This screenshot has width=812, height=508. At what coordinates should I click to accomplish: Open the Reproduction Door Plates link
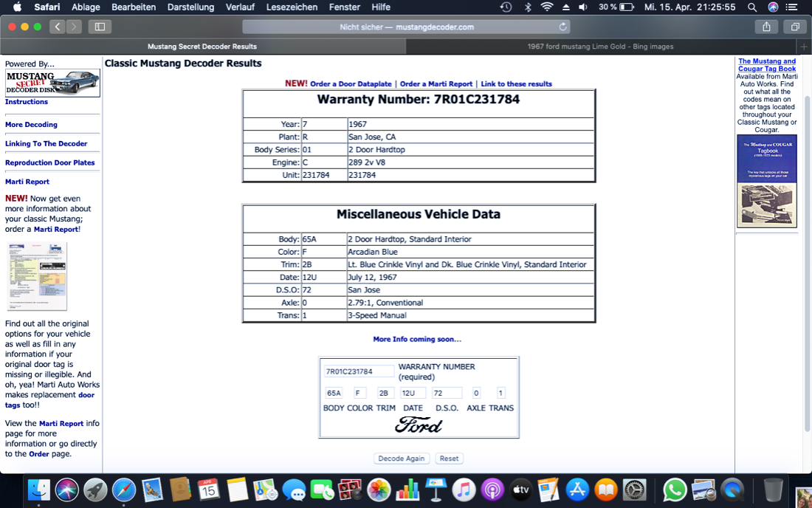(x=49, y=162)
